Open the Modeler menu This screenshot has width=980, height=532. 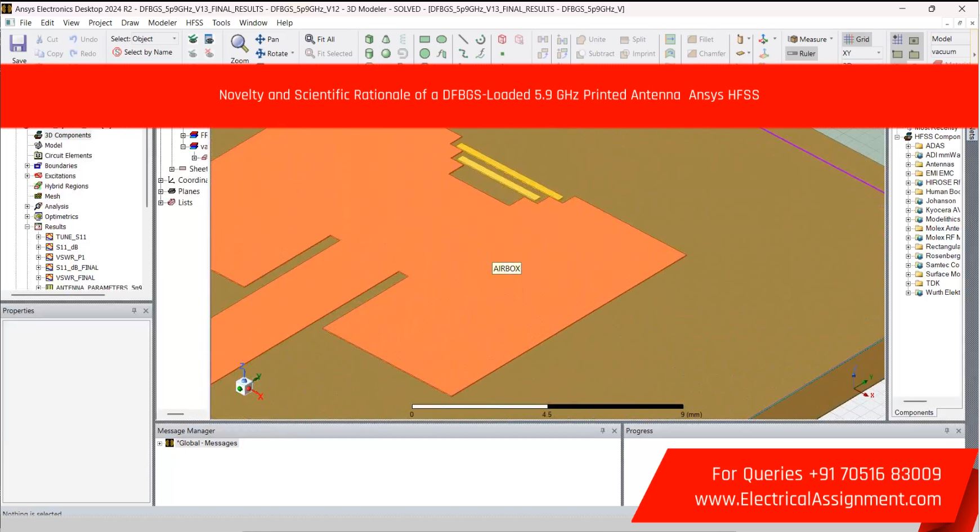click(162, 22)
